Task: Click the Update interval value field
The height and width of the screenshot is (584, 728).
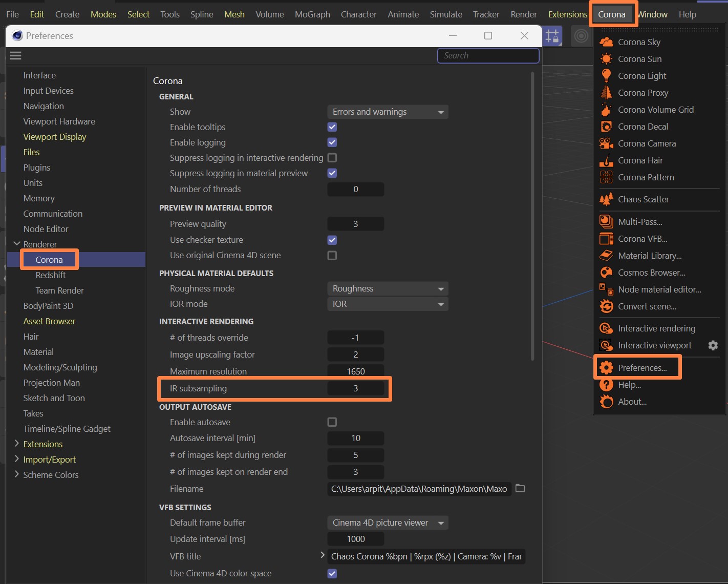Action: [x=355, y=539]
